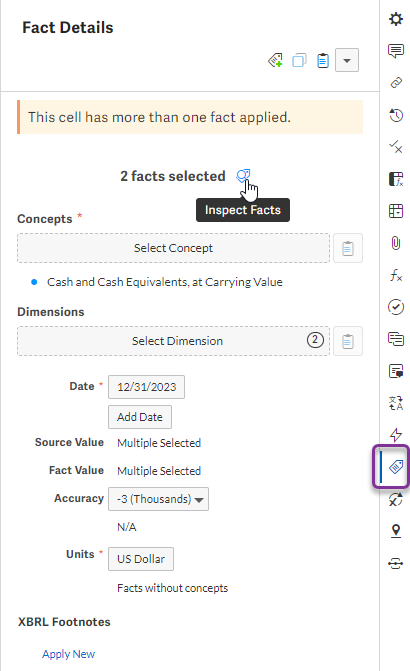Viewport: 410px width, 671px height.
Task: Expand the Fact Details header dropdown arrow
Action: pos(347,60)
